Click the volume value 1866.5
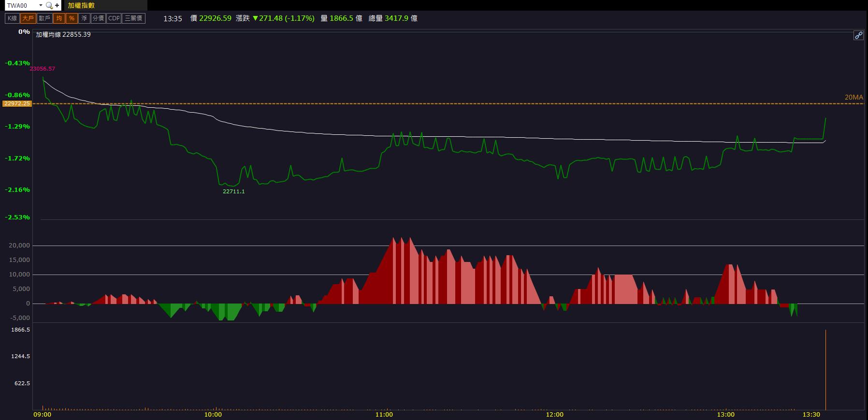Viewport: 868px width, 420px height. 342,18
